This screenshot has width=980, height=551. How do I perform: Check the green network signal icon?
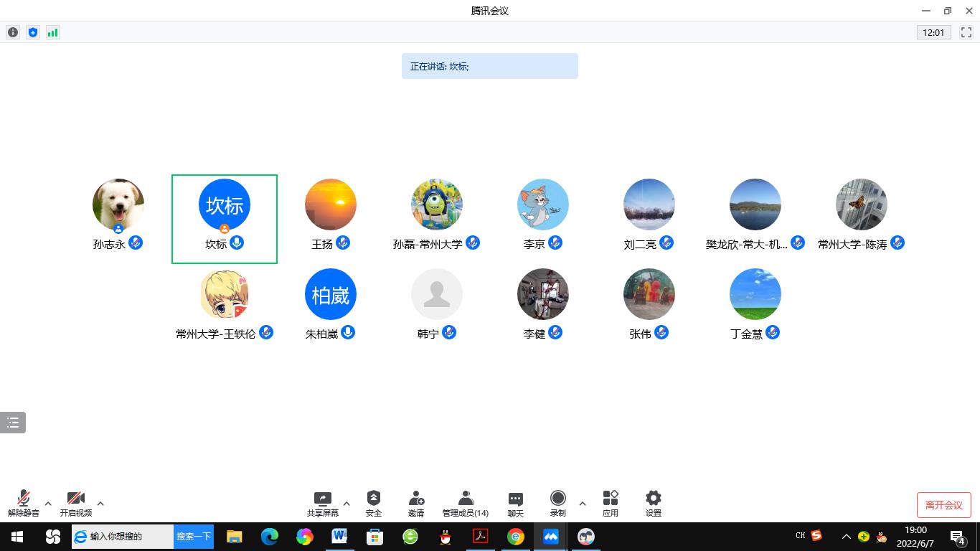(53, 32)
